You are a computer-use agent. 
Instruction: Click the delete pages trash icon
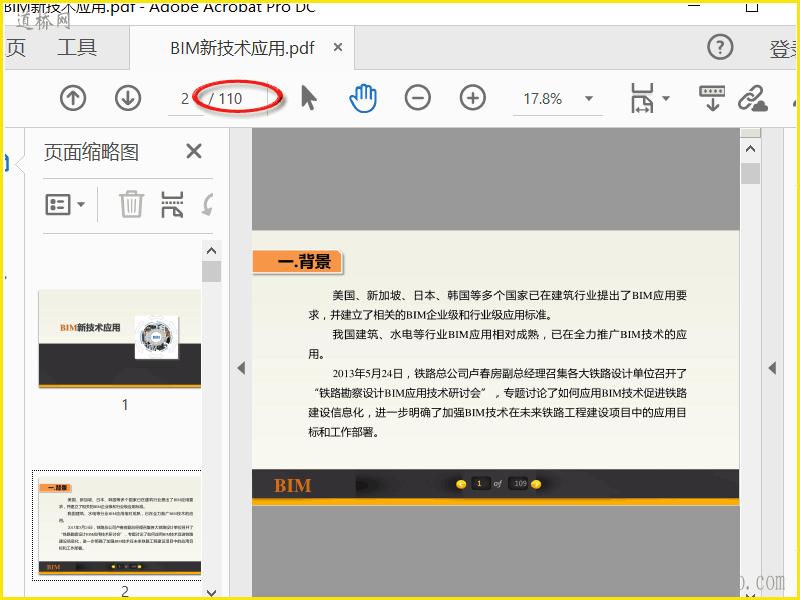click(x=132, y=204)
